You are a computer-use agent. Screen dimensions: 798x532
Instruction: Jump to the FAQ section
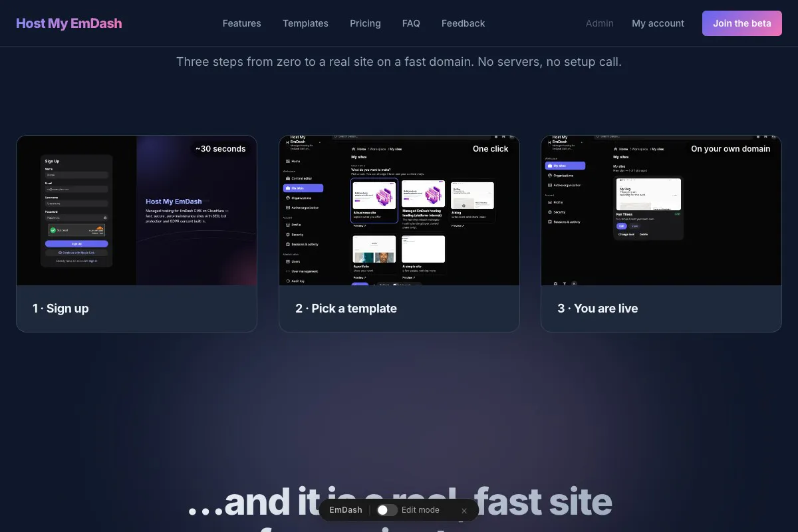(411, 23)
